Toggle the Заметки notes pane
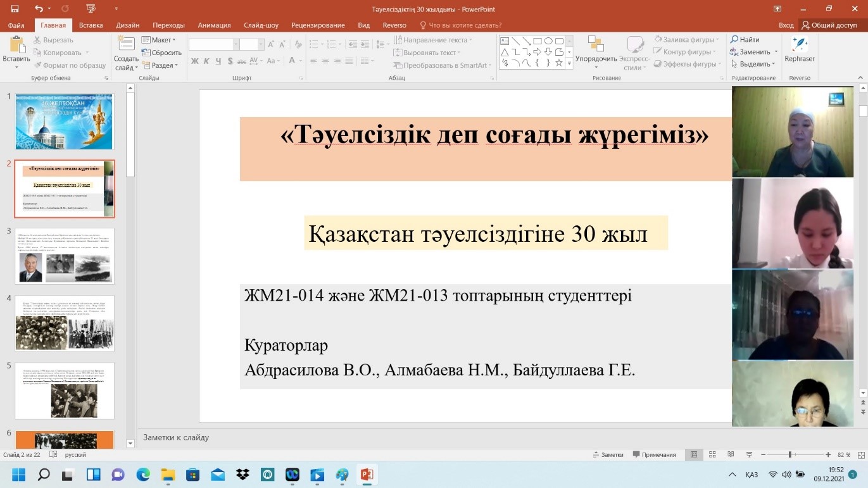The image size is (868, 488). point(608,454)
